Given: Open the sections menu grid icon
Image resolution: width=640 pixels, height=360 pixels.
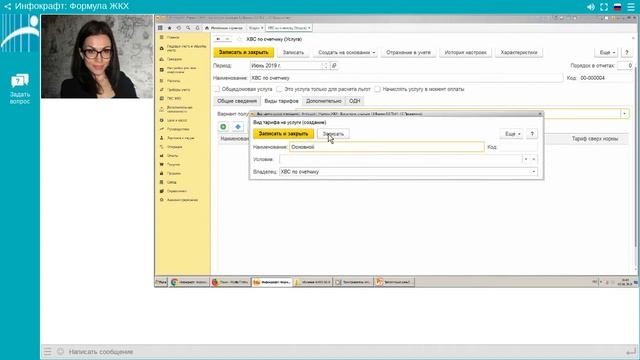Looking at the screenshot, I should tap(160, 28).
